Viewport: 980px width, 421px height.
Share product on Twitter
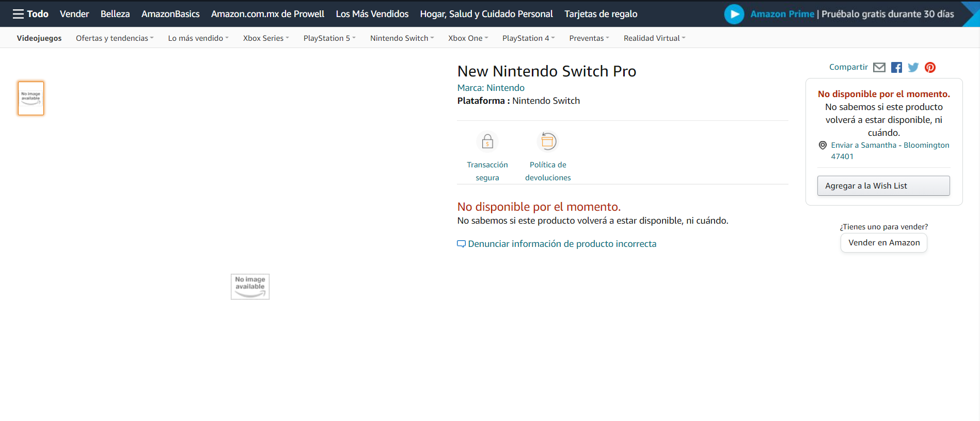click(x=913, y=68)
